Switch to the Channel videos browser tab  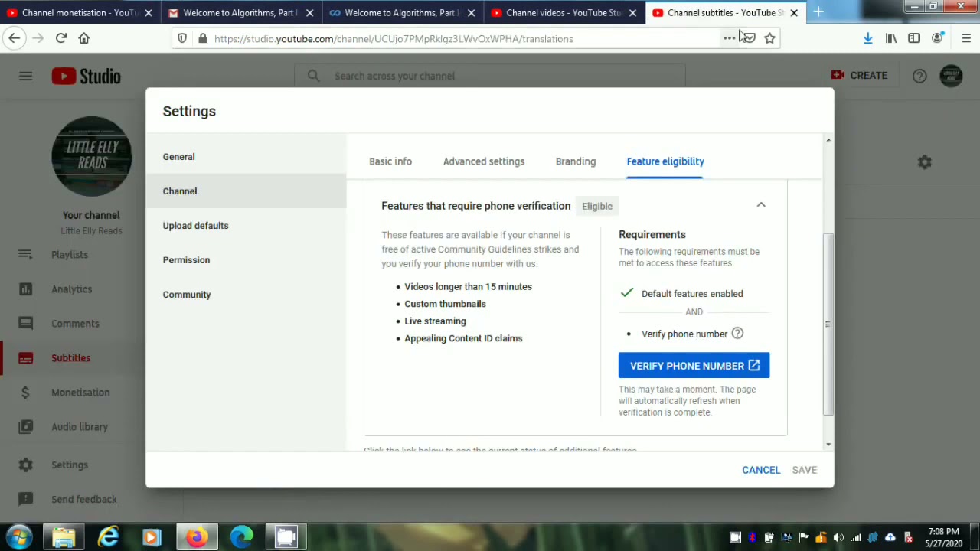(x=563, y=12)
